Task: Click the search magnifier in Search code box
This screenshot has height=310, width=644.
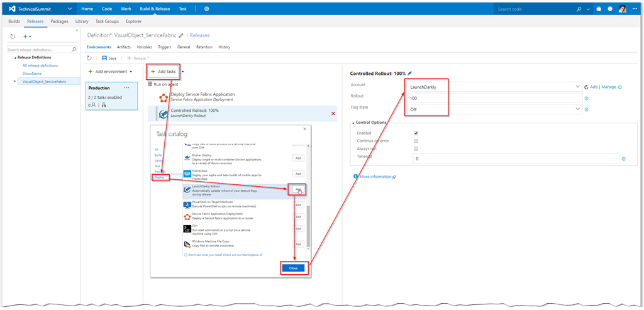Action: [579, 9]
